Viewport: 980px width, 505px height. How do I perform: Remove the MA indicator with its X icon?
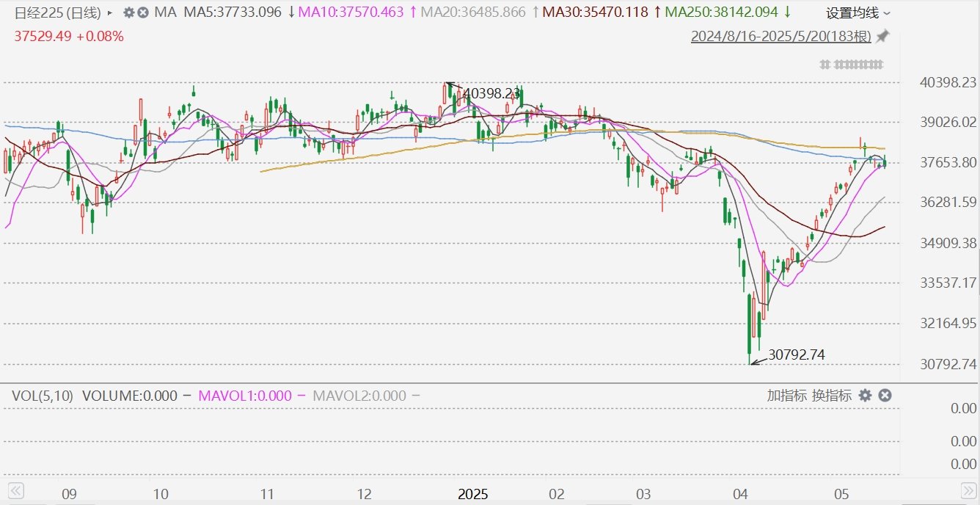[x=143, y=12]
